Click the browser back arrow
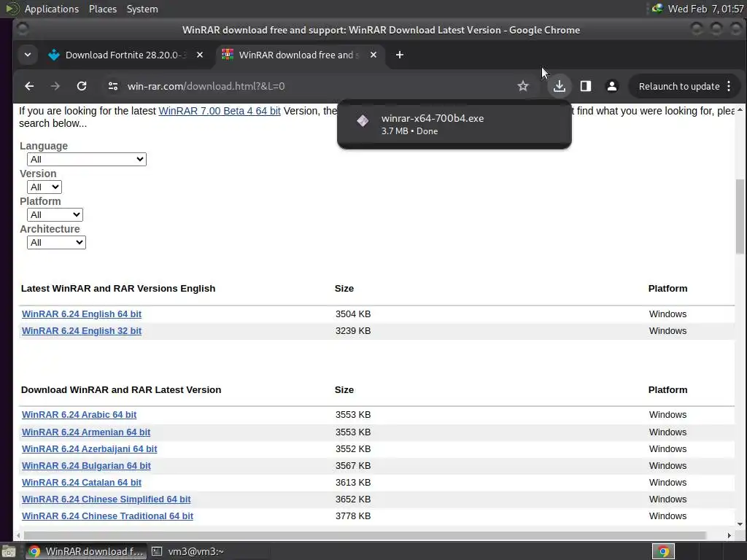Screen dimensions: 747x560 [29, 86]
